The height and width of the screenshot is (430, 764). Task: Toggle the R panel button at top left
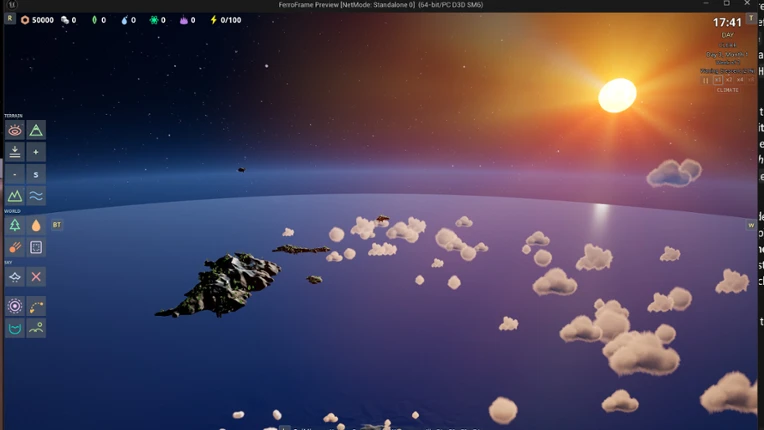pos(10,19)
